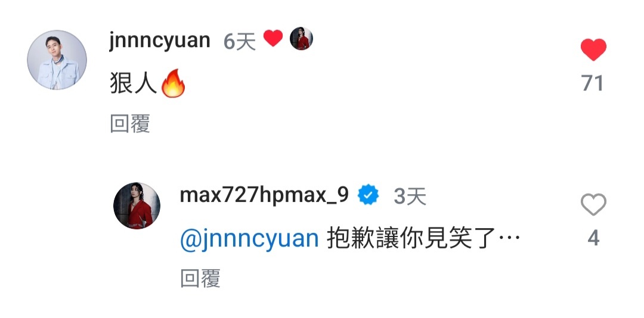Unlike jnnncyuan's comment via the filled red heart
Viewport: 644px width, 318px height.
click(x=593, y=50)
